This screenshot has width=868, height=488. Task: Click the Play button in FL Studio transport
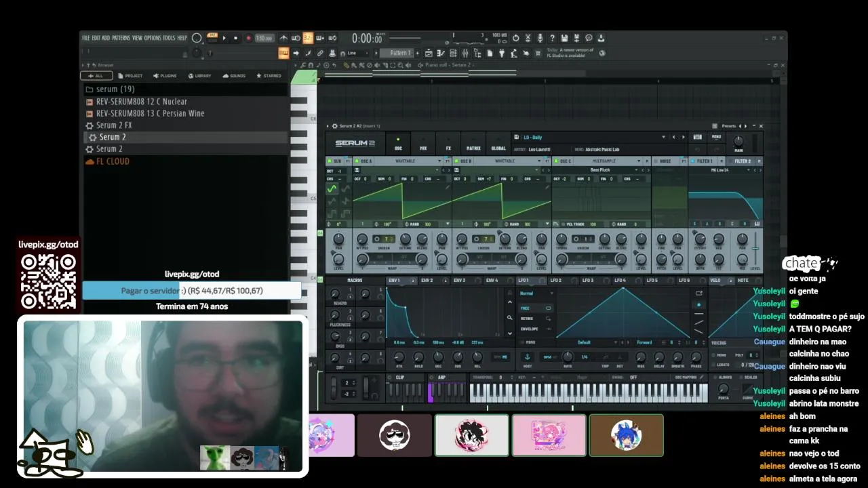224,38
